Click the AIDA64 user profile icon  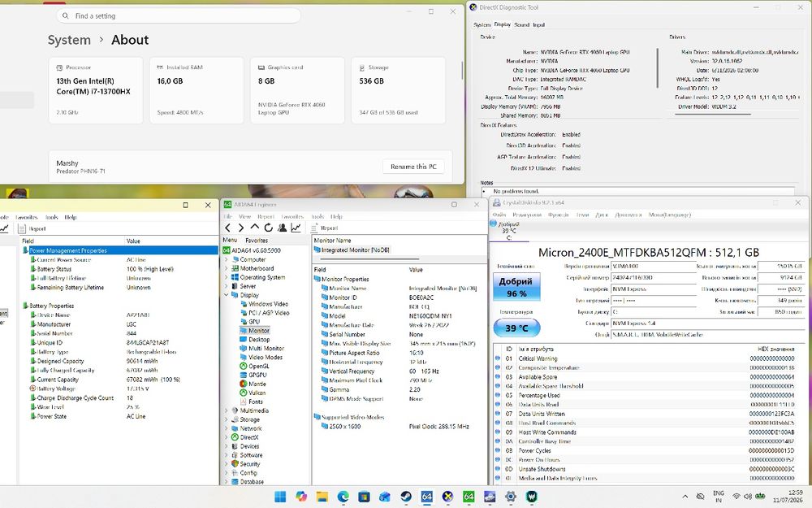click(x=283, y=228)
